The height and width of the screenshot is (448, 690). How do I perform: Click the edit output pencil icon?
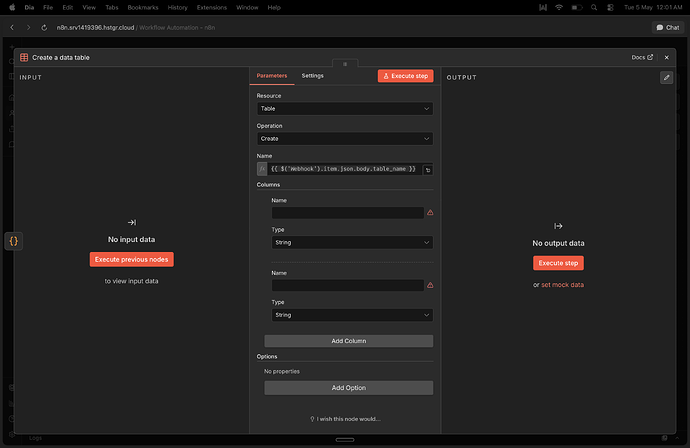667,77
